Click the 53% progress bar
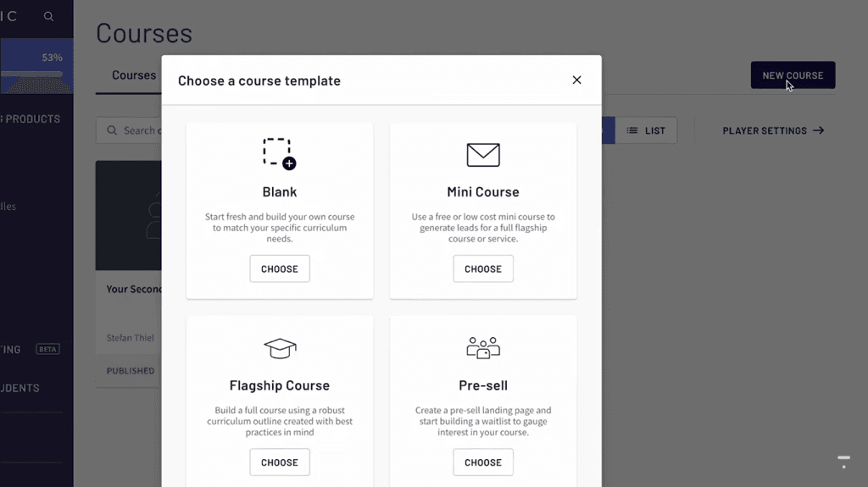868x487 pixels. tap(34, 74)
